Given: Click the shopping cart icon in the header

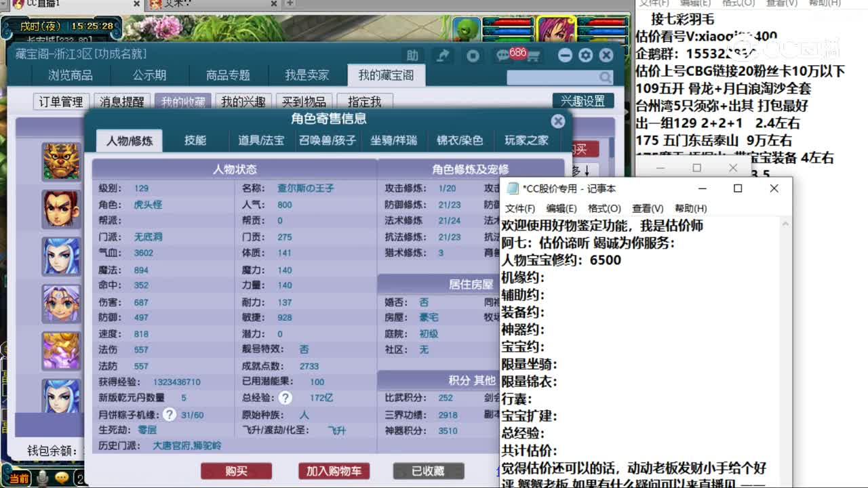Looking at the screenshot, I should (x=534, y=57).
